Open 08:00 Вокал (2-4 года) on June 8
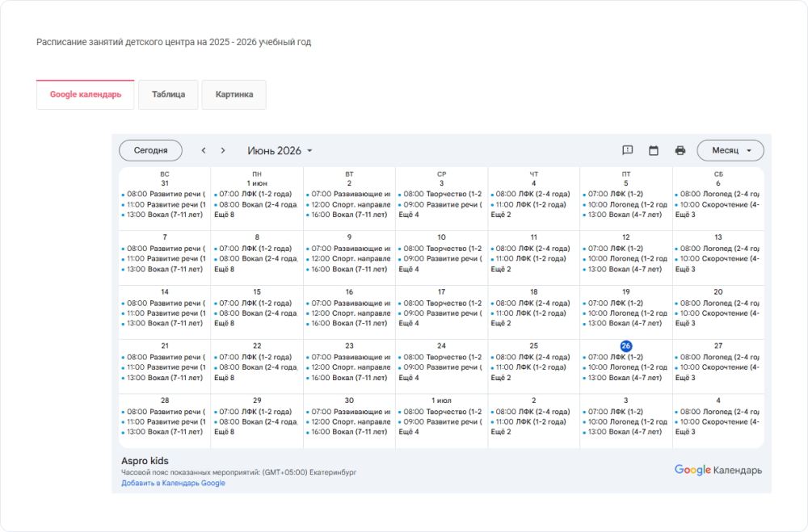This screenshot has height=532, width=808. [x=256, y=258]
